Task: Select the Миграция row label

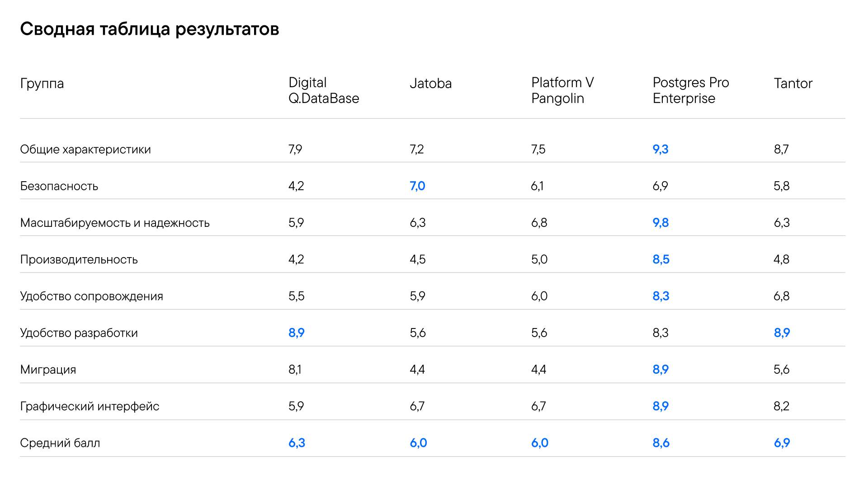Action: (48, 370)
